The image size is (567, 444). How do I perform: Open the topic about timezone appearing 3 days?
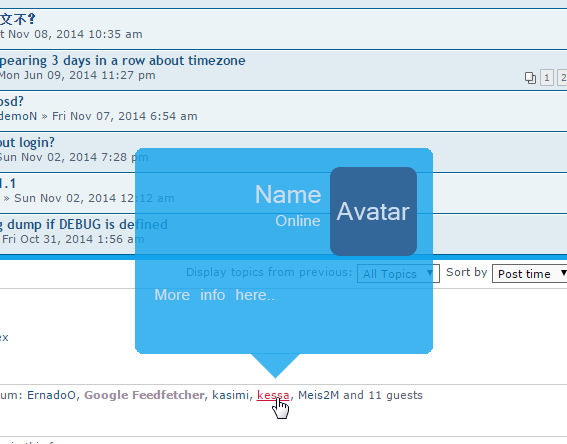[x=123, y=60]
